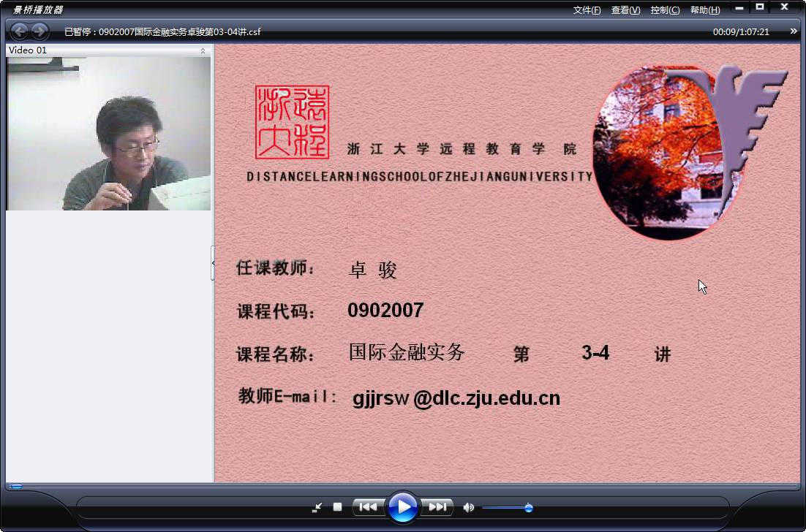Image resolution: width=806 pixels, height=532 pixels.
Task: Click the 任课教师 label
Action: click(275, 267)
